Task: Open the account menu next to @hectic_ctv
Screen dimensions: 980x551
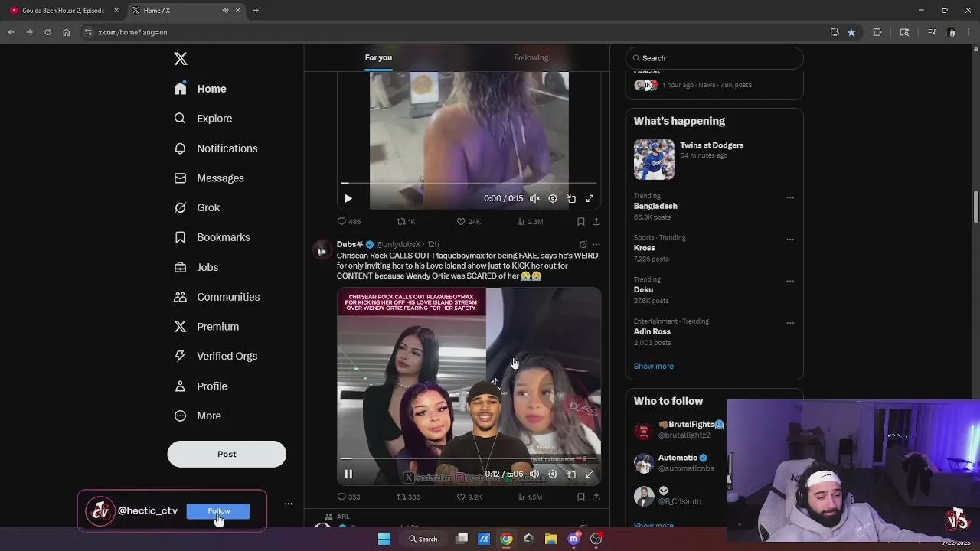Action: coord(289,504)
